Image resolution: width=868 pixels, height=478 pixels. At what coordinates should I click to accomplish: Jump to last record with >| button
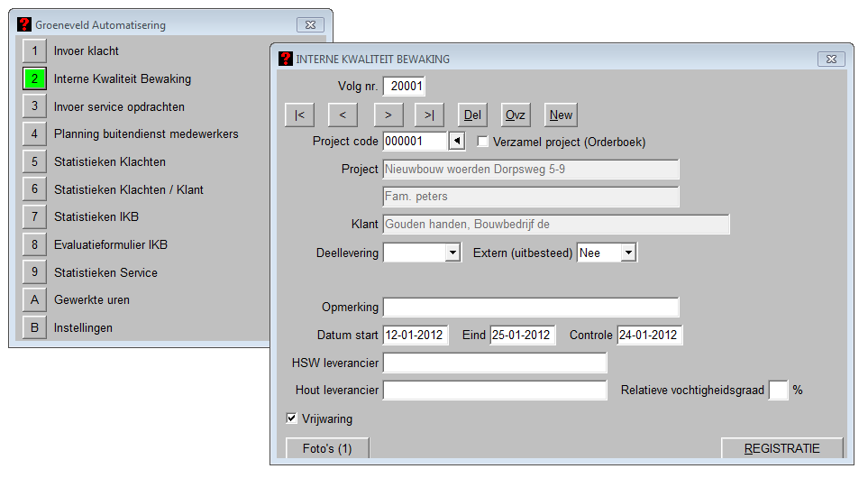(429, 115)
